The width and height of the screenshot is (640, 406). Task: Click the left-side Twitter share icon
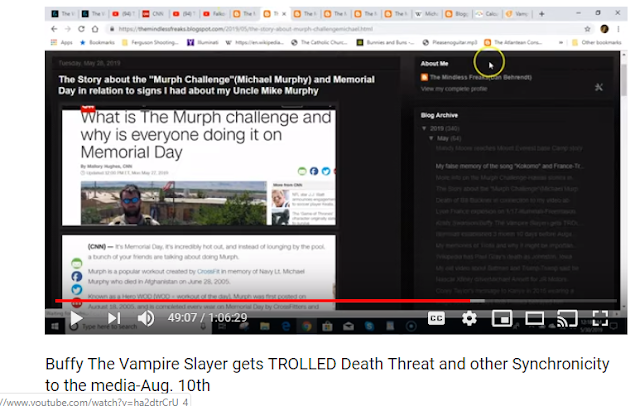click(77, 290)
